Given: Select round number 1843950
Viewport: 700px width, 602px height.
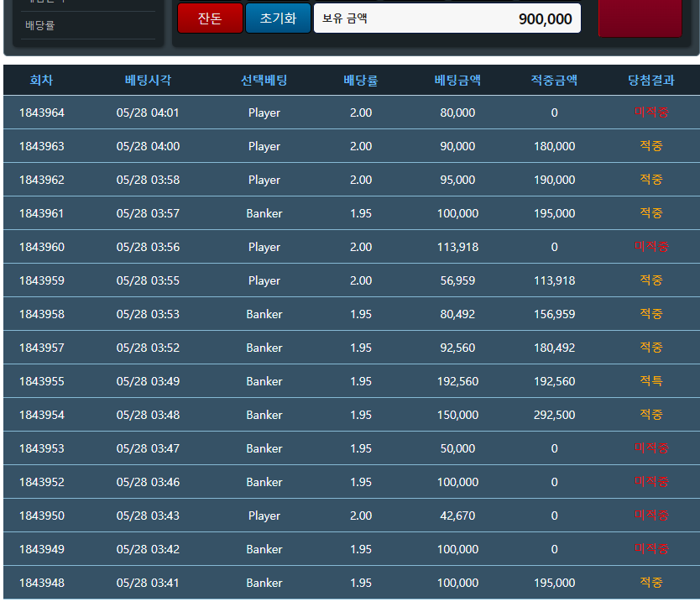Looking at the screenshot, I should click(41, 516).
